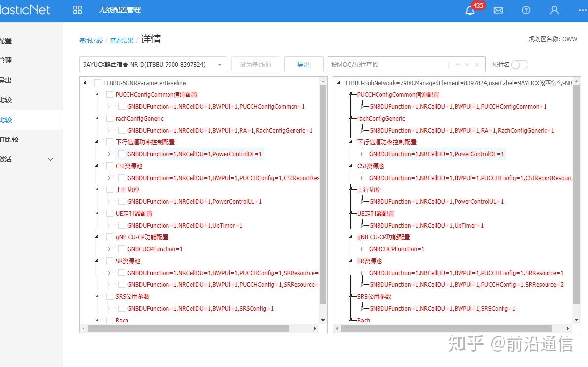Open the notifications bell showing 435 alerts
The width and height of the screenshot is (588, 367).
(x=470, y=10)
